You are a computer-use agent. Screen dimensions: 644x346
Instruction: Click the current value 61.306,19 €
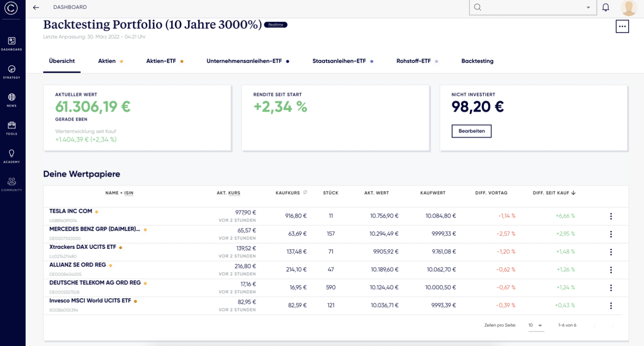tap(93, 106)
